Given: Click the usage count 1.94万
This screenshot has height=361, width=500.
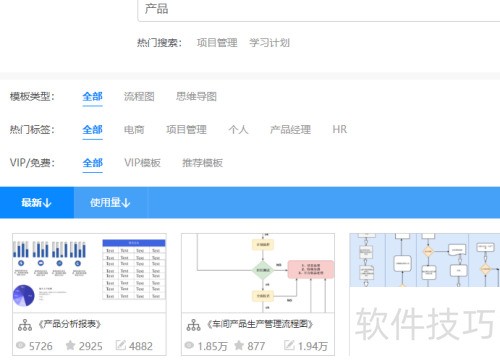Looking at the screenshot, I should tap(313, 346).
